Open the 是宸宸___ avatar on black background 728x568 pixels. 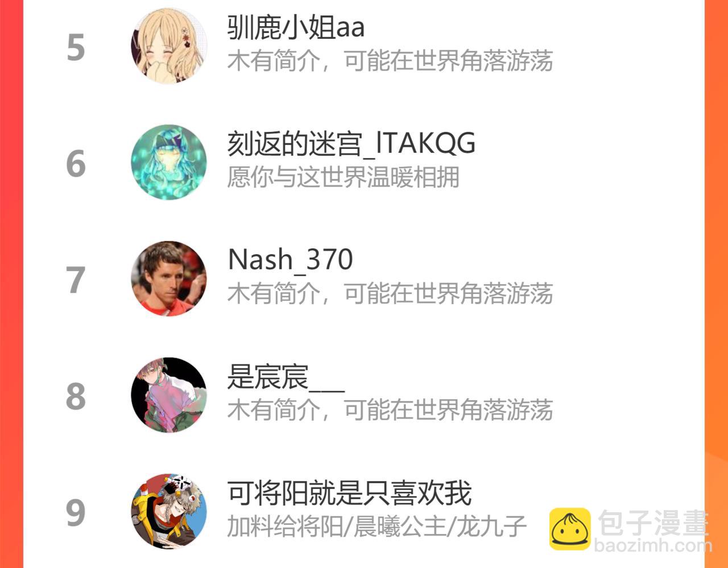169,395
